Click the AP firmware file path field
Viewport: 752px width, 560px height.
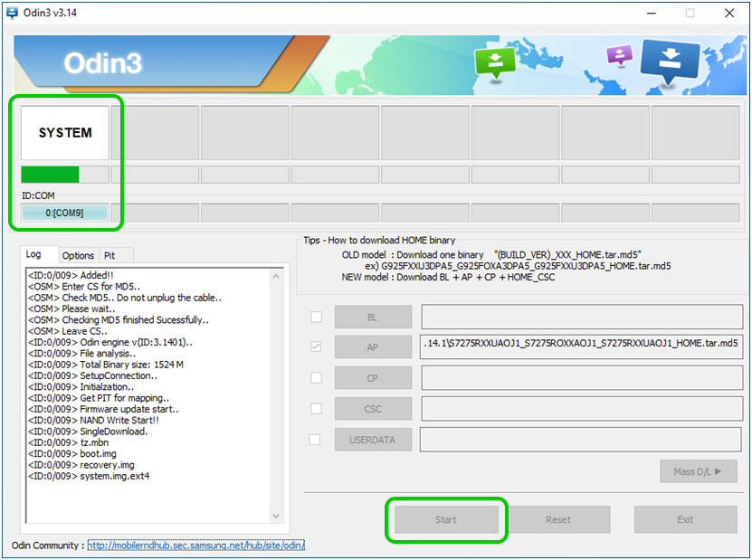[579, 347]
